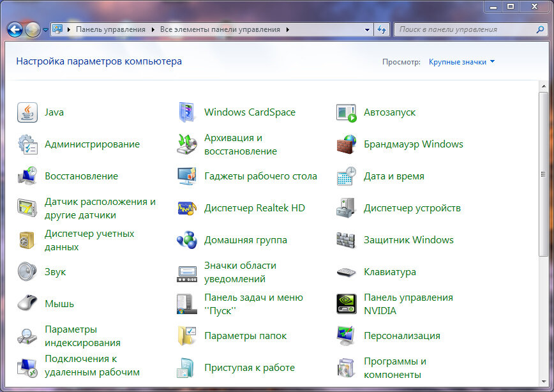Open the Звук speaker icon
The width and height of the screenshot is (554, 392).
(x=27, y=272)
